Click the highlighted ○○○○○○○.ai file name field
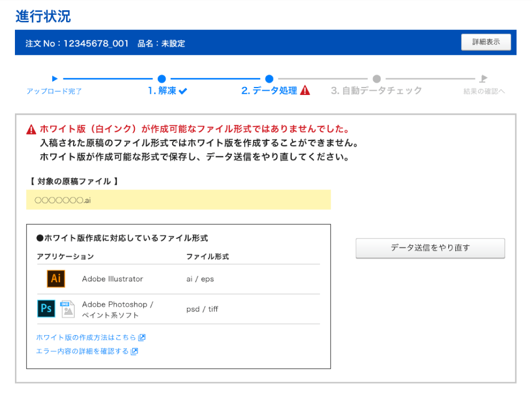 coord(178,200)
